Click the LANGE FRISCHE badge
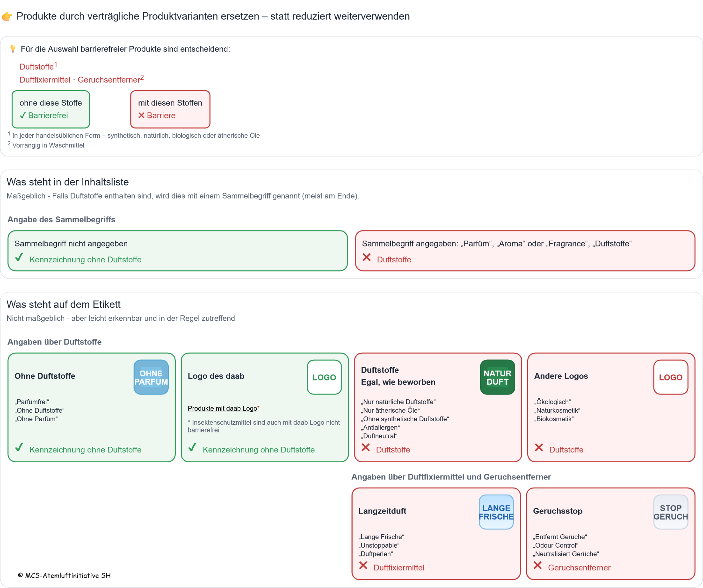Image resolution: width=703 pixels, height=588 pixels. (x=496, y=512)
